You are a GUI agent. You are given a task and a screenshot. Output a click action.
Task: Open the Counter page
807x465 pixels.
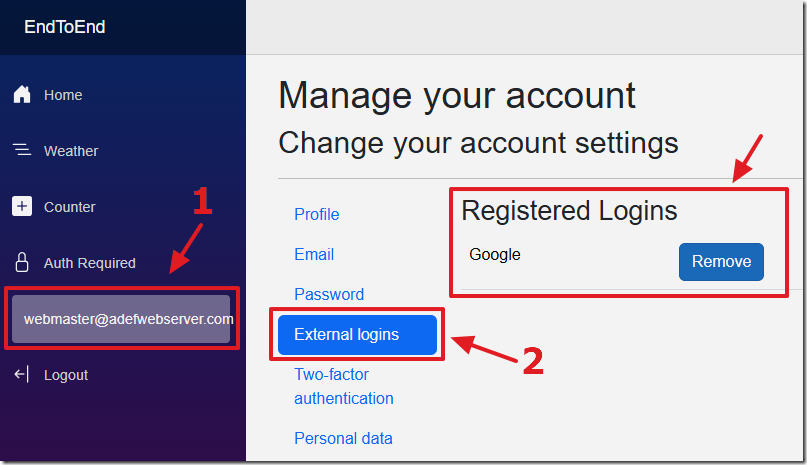click(x=69, y=207)
